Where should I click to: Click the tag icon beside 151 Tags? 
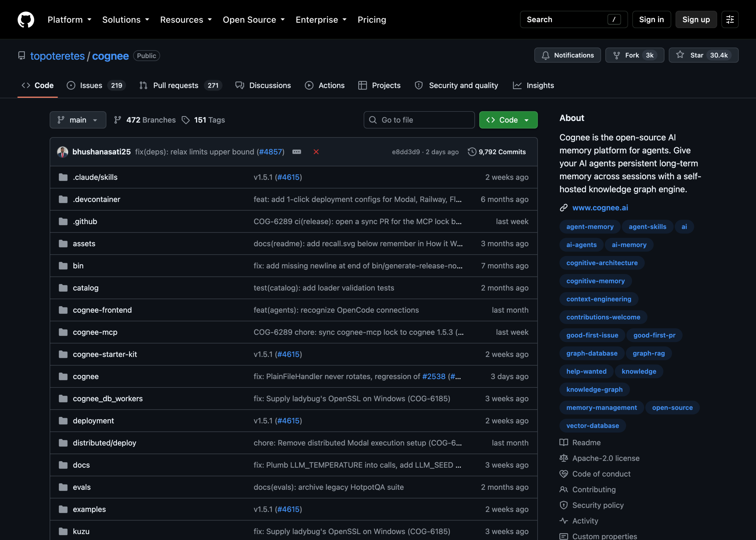185,120
